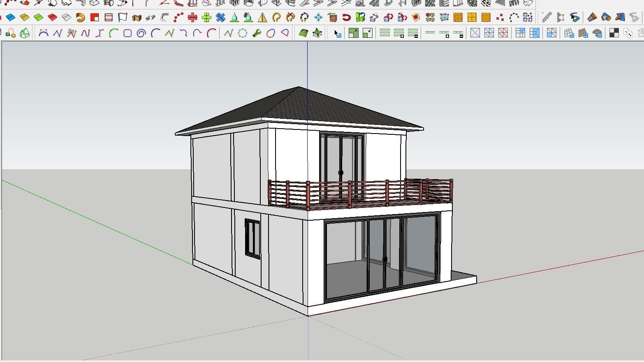Click the orange loop with red X icon
This screenshot has width=644, height=362.
tap(290, 17)
